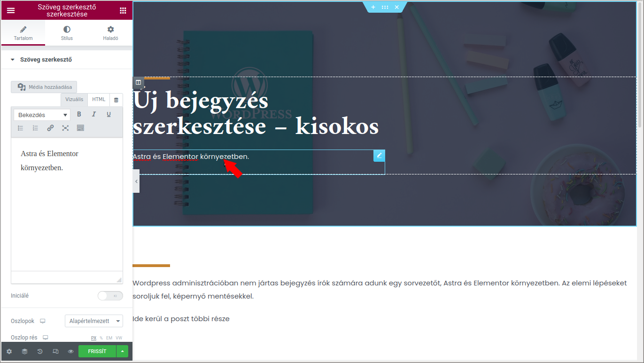Toggle the Iniciálé switch

tap(110, 296)
